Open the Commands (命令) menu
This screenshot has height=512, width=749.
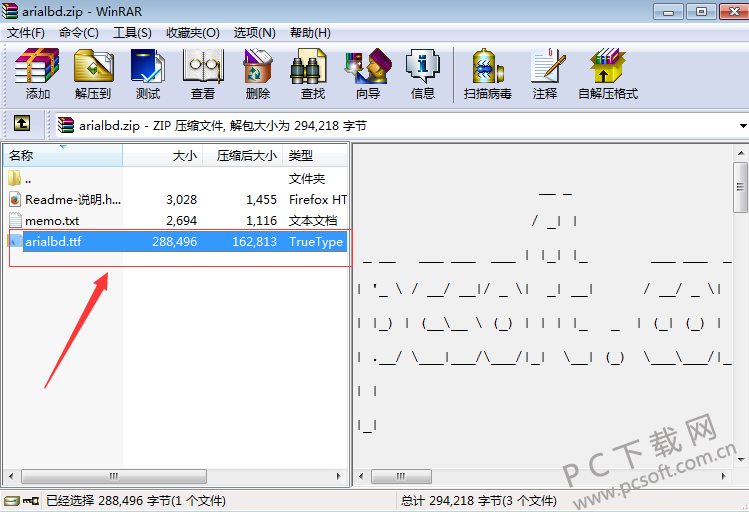79,32
